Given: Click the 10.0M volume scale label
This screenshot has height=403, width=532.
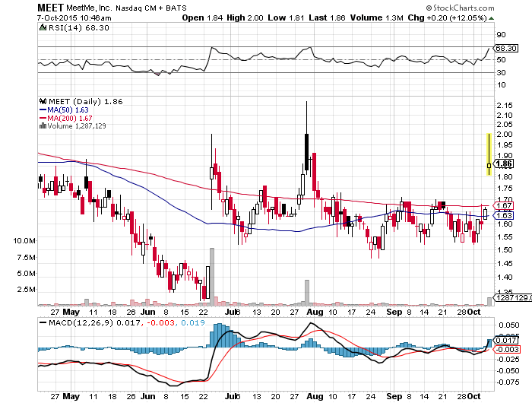Looking at the screenshot, I should (24, 241).
